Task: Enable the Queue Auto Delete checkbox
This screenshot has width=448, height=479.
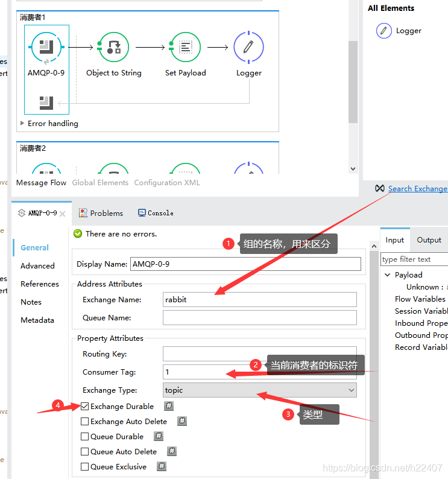Action: (84, 451)
